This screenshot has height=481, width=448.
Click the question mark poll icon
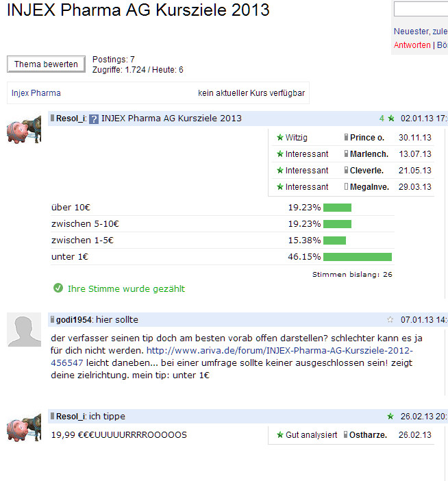tap(94, 119)
